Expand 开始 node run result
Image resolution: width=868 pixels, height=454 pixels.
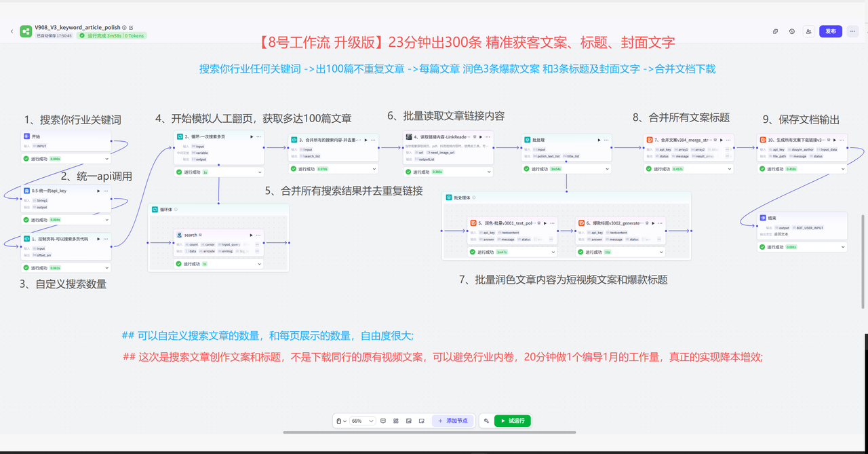(106, 159)
